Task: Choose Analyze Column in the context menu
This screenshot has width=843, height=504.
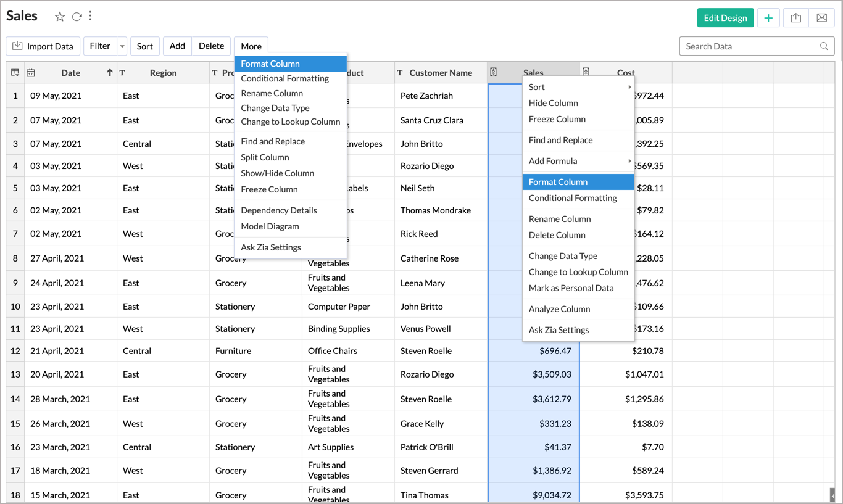Action: (559, 309)
